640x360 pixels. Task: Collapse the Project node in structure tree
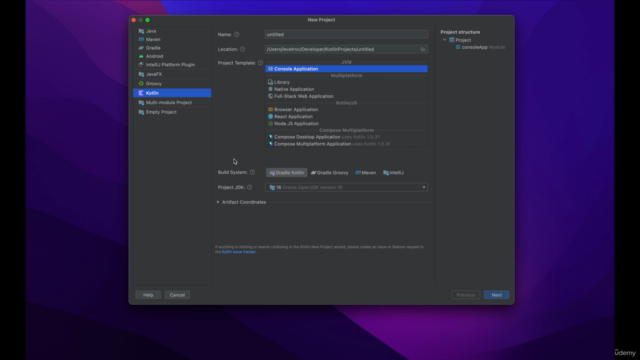pyautogui.click(x=444, y=40)
